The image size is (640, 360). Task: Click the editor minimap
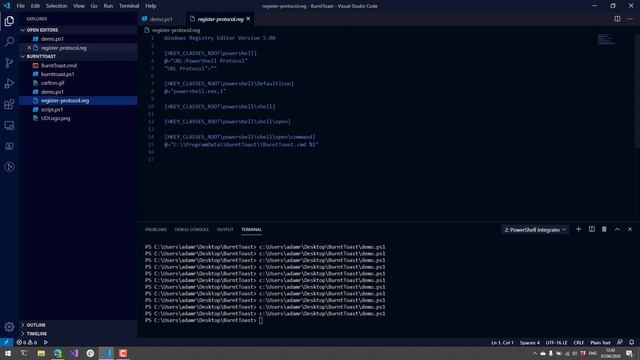606,40
